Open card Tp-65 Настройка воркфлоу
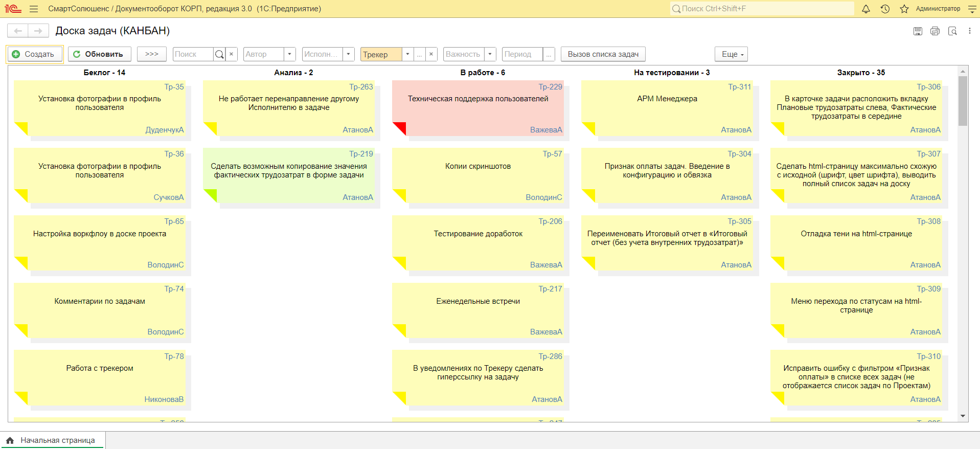 (x=100, y=243)
